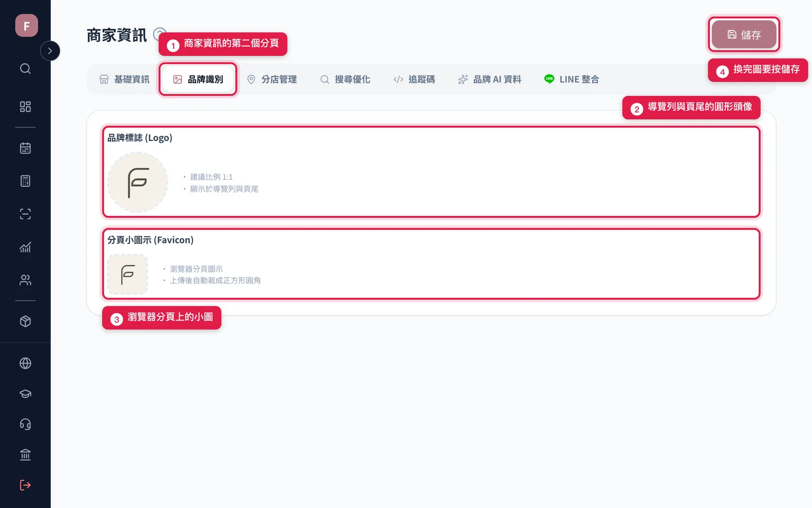Screen dimensions: 812x508
Task: Click the 建議比例 1:1 hint text
Action: (x=211, y=177)
